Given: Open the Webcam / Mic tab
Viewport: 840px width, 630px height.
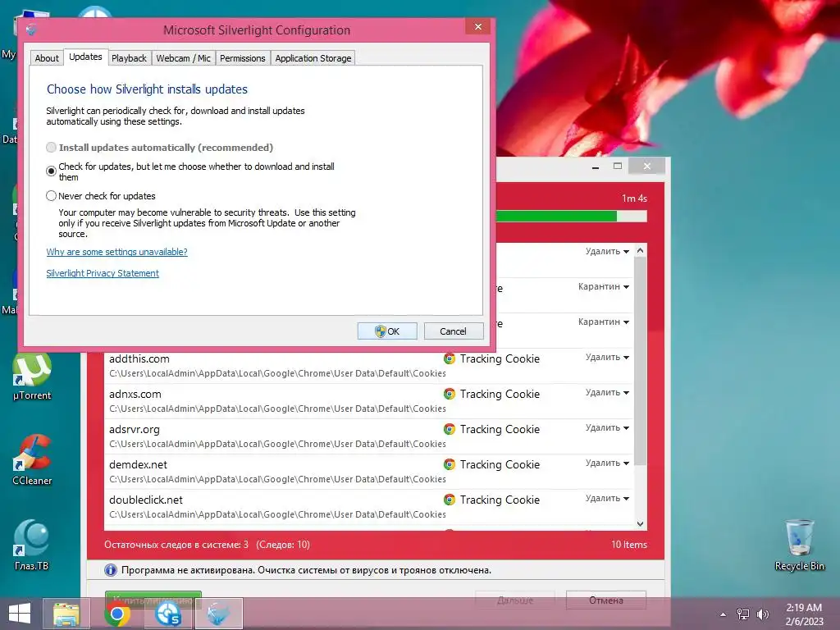Looking at the screenshot, I should pos(183,58).
